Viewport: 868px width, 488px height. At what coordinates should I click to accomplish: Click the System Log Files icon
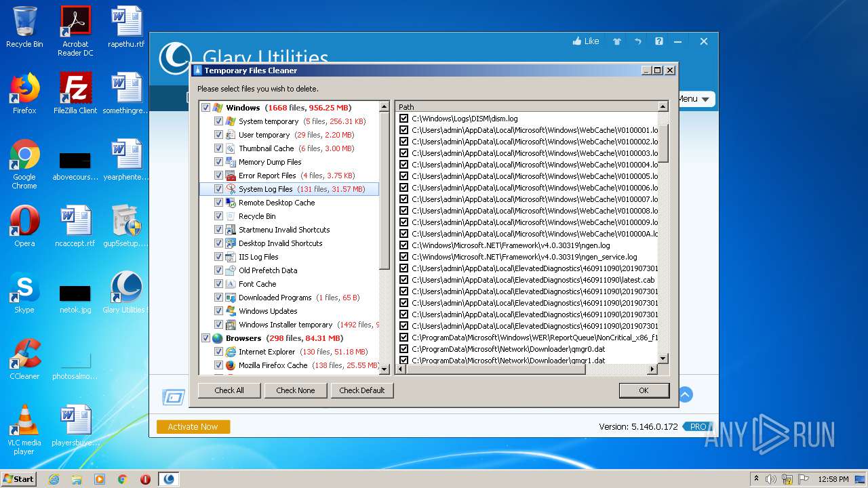point(231,189)
